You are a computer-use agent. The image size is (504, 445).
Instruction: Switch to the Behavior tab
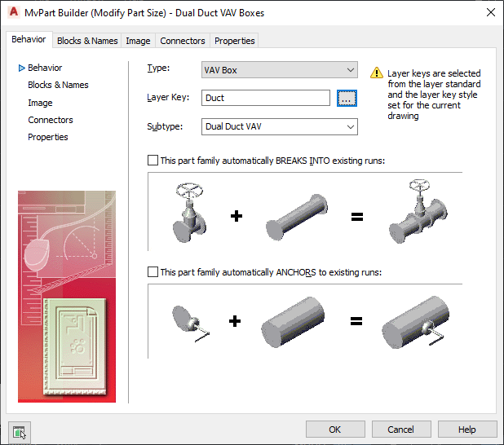[x=29, y=39]
